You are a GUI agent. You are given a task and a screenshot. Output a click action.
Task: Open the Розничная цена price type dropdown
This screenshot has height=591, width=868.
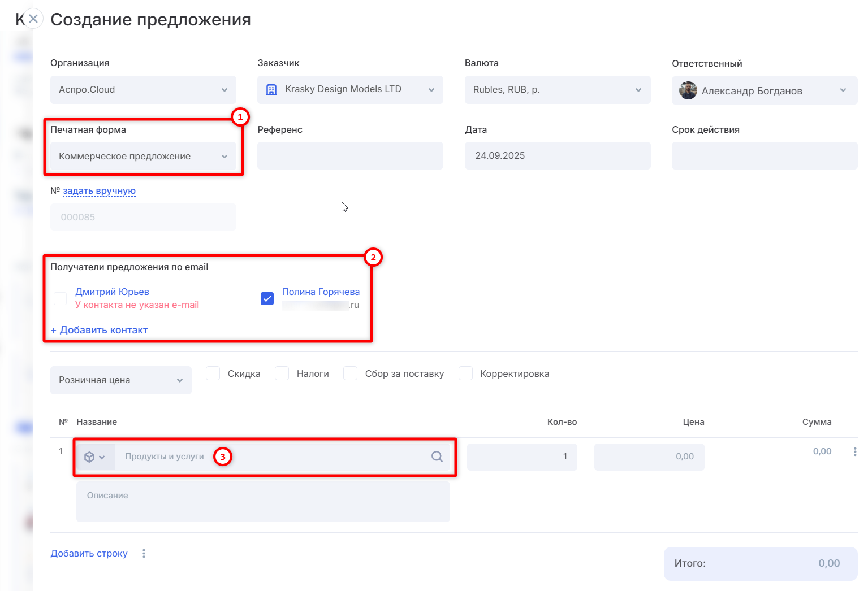pyautogui.click(x=120, y=380)
